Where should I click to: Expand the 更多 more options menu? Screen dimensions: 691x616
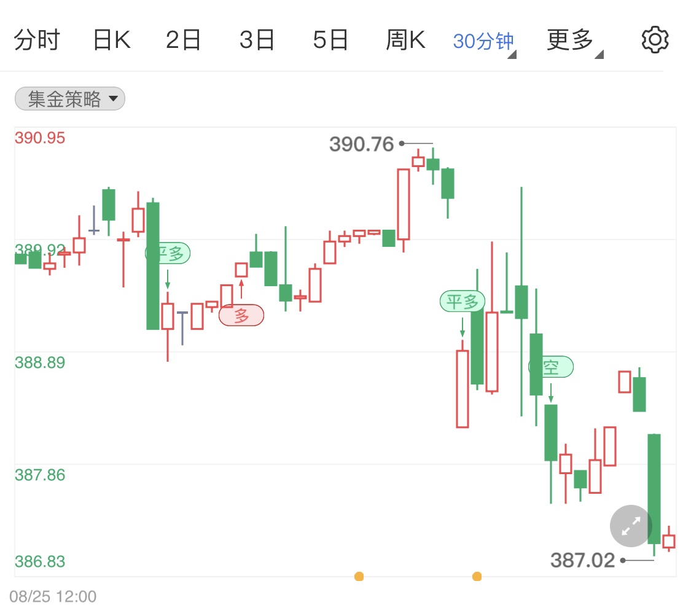click(x=575, y=41)
